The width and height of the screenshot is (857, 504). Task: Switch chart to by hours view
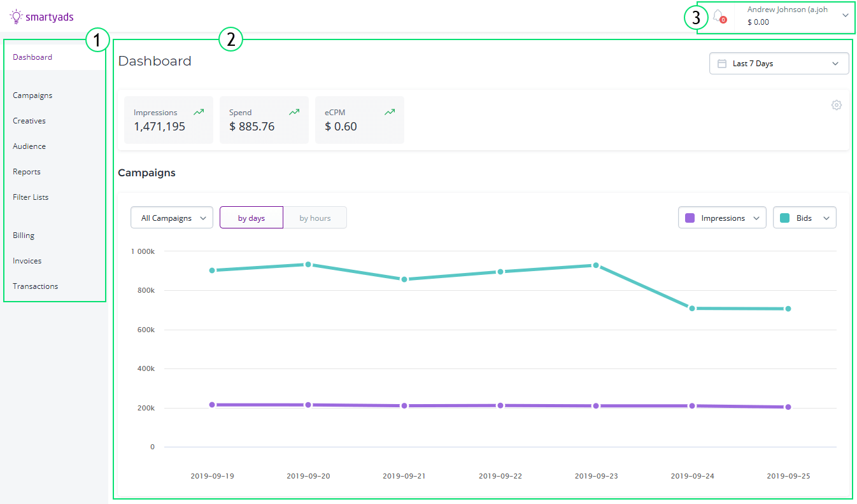[x=315, y=218]
